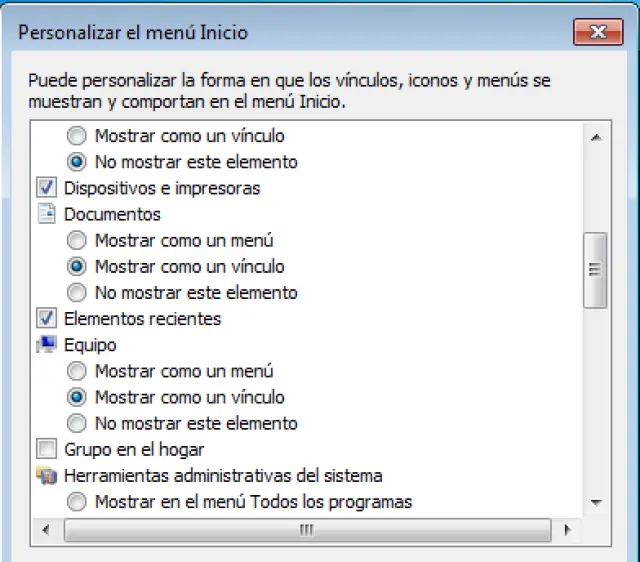This screenshot has width=640, height=562.
Task: Click the Documentos document icon
Action: tap(46, 214)
